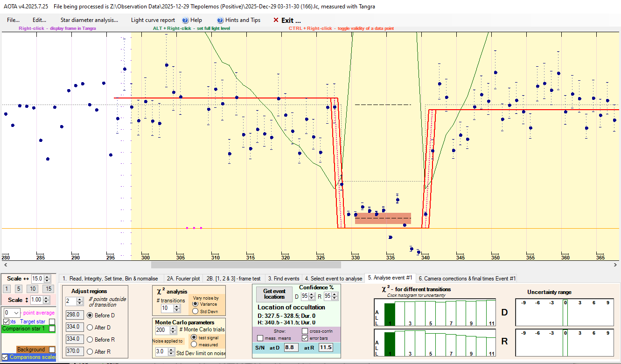
Task: Switch to the 3. Find events tab
Action: point(283,279)
